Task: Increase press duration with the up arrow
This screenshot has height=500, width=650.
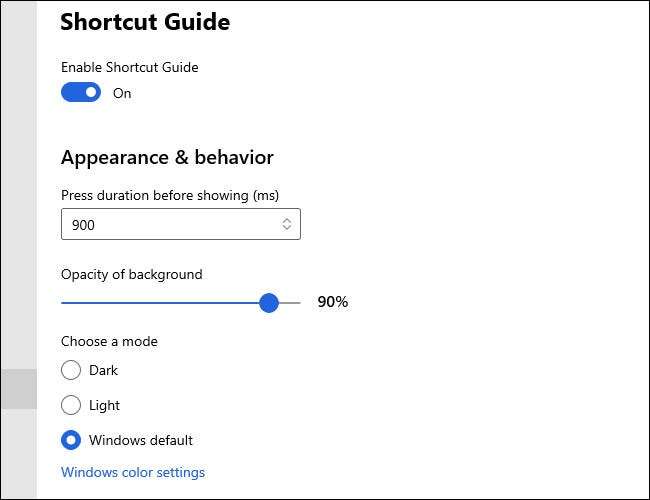Action: (x=287, y=220)
